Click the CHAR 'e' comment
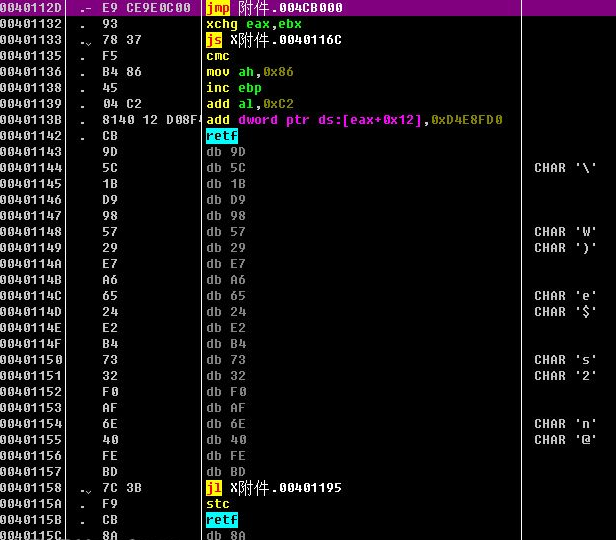The image size is (616, 540). [x=565, y=296]
